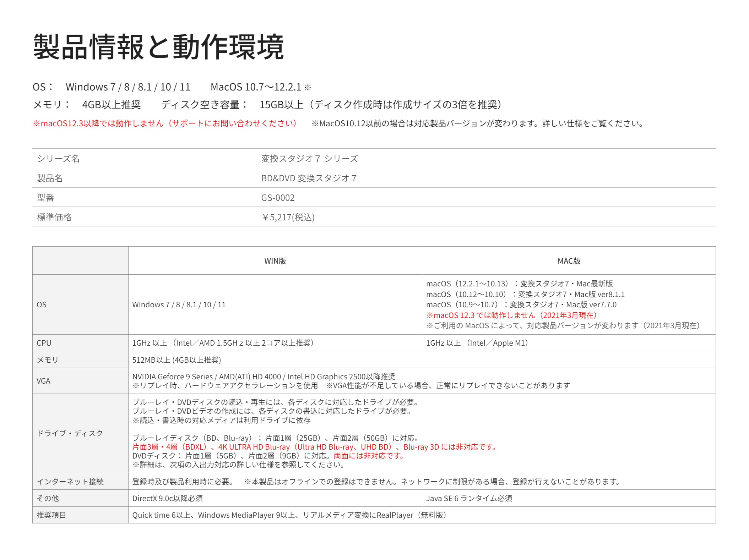The width and height of the screenshot is (749, 560).
Task: Click product name BD&DVD 変換スタジオ7
Action: (x=309, y=178)
